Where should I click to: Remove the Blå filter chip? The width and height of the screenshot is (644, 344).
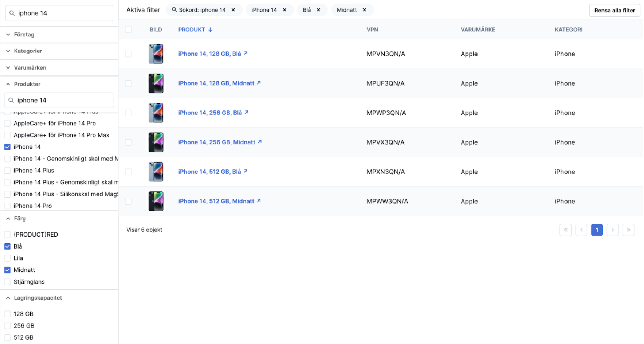point(318,10)
